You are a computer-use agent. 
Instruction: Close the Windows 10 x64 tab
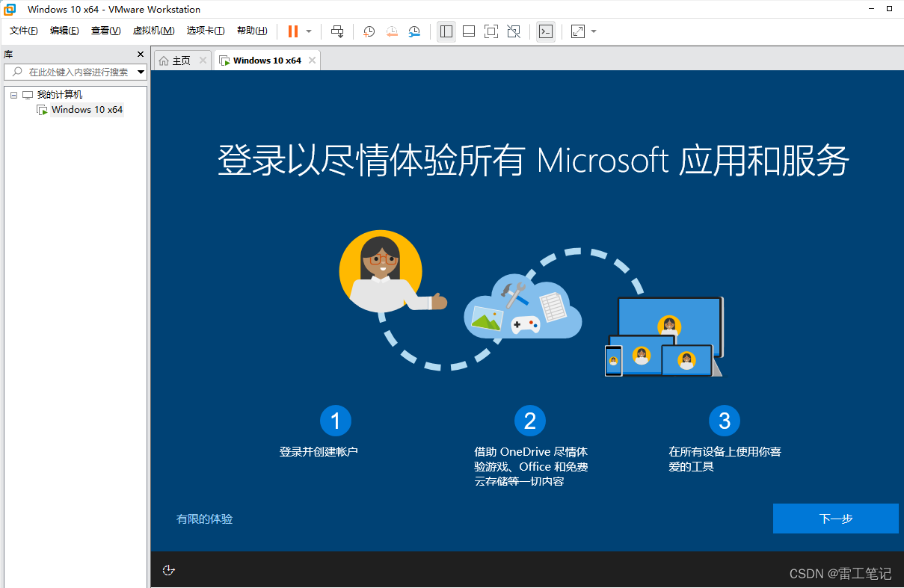tap(312, 61)
